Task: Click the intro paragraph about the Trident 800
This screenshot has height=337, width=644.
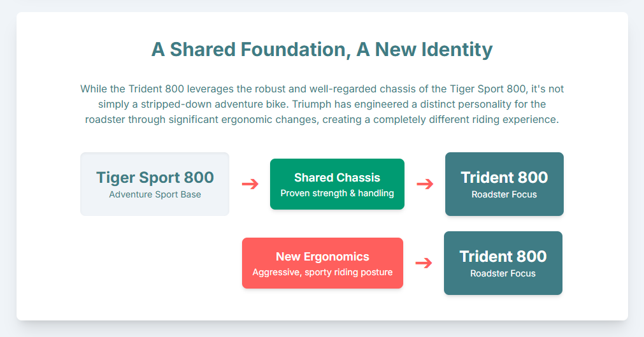Action: (322, 104)
